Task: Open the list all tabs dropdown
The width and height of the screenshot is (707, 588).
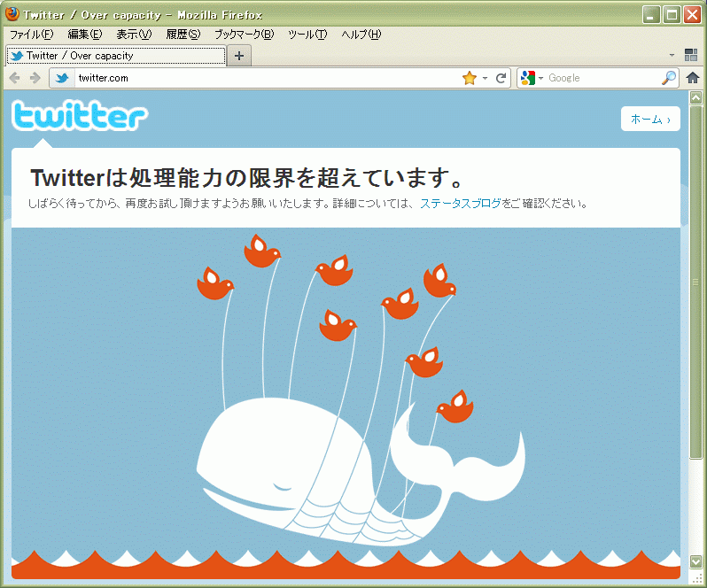Action: point(672,56)
